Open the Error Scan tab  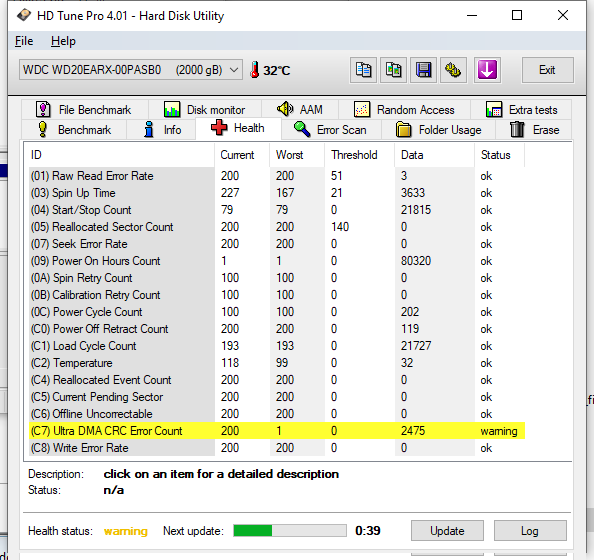(331, 130)
